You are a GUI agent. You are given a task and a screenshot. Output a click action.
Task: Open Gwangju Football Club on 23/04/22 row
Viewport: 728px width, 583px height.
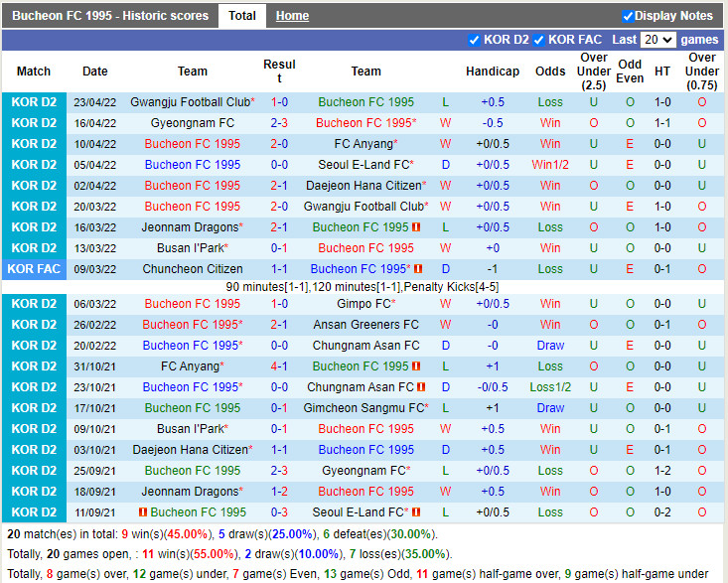[190, 102]
